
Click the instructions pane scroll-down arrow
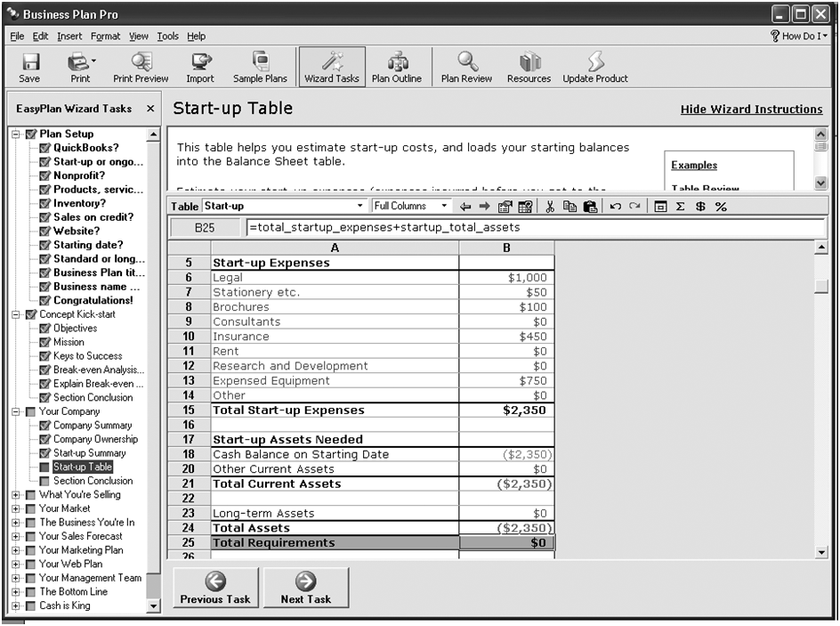point(820,183)
